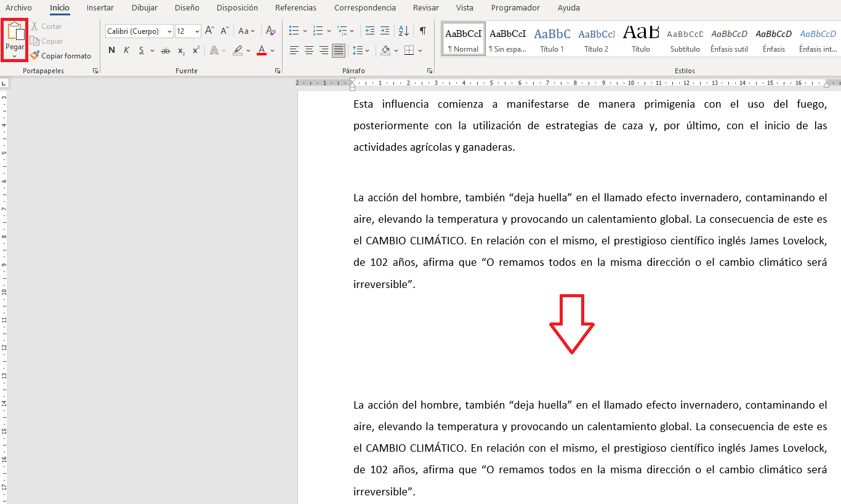The image size is (841, 504).
Task: Open the font size 12 dropdown
Action: 197,31
